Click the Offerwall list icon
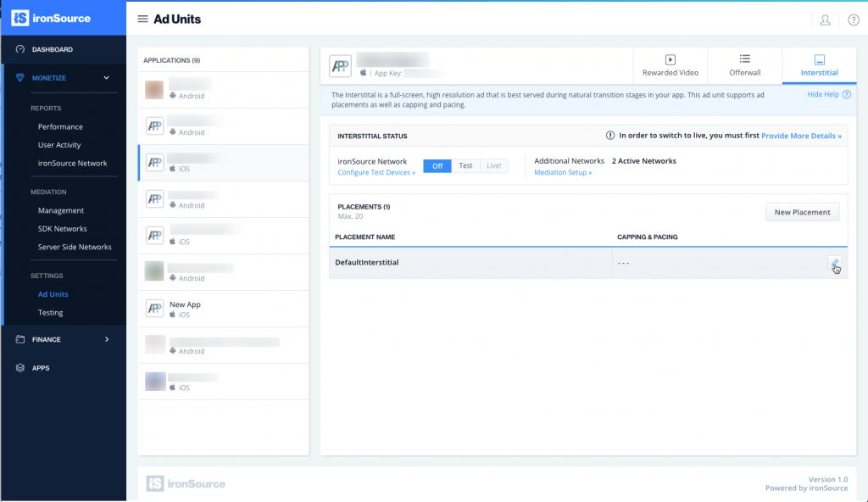The width and height of the screenshot is (868, 502). [744, 59]
